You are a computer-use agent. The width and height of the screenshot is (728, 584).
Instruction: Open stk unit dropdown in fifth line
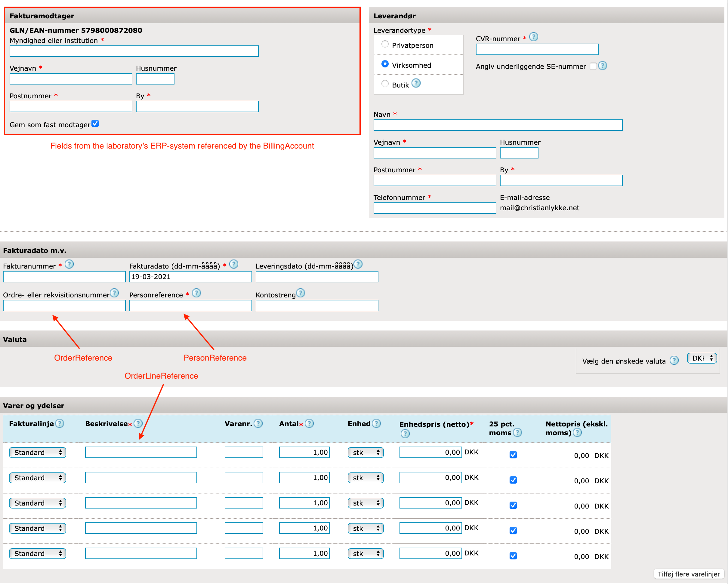click(x=366, y=554)
